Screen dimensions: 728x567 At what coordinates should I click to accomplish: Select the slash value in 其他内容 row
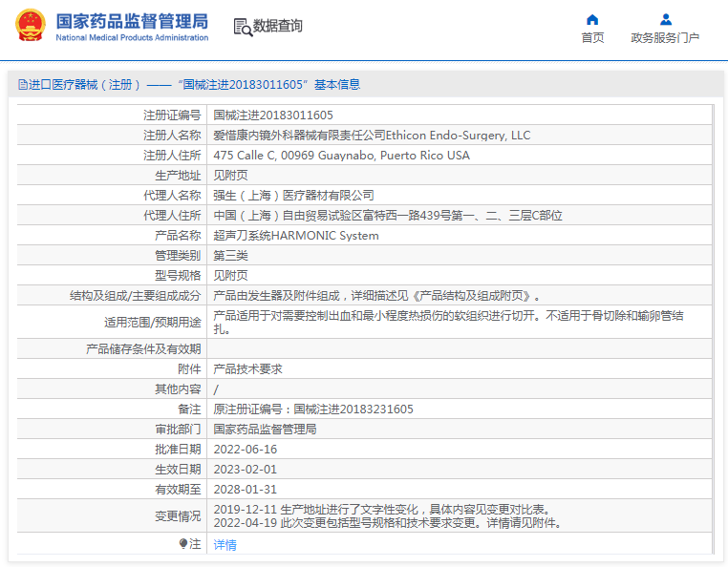click(x=216, y=389)
